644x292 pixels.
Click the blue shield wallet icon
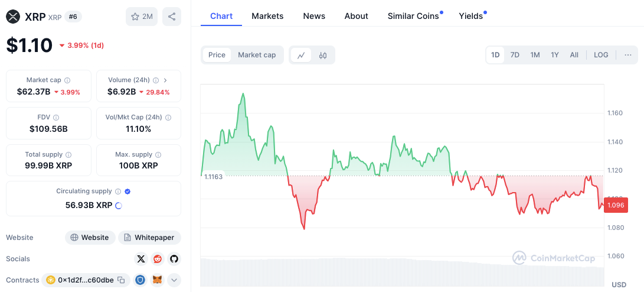coord(140,280)
